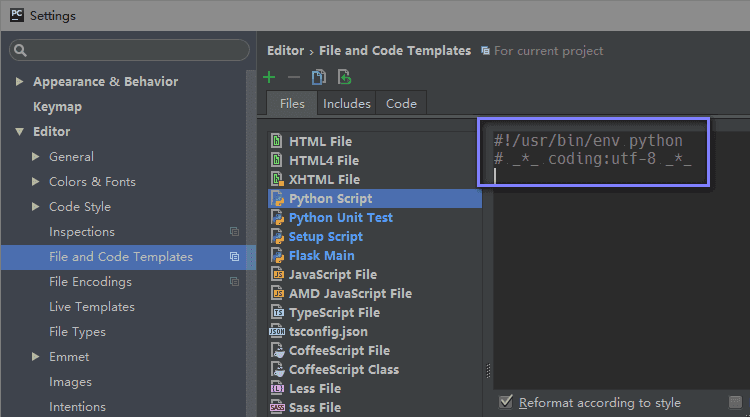Expand the Appearance & Behavior section
750x417 pixels.
[x=20, y=82]
